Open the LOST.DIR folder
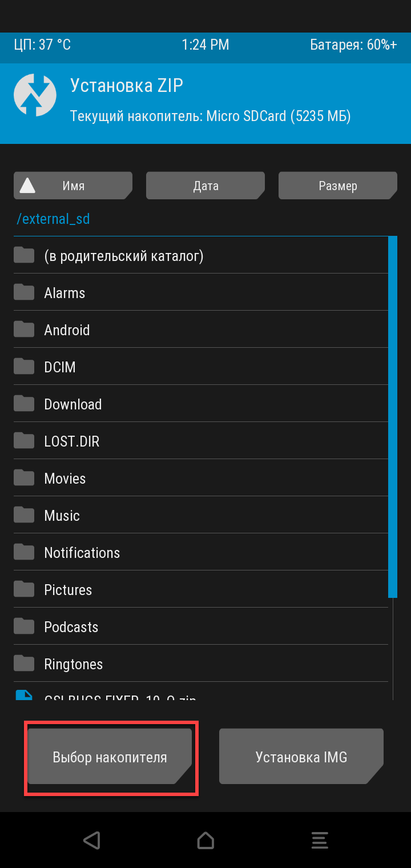 point(201,441)
